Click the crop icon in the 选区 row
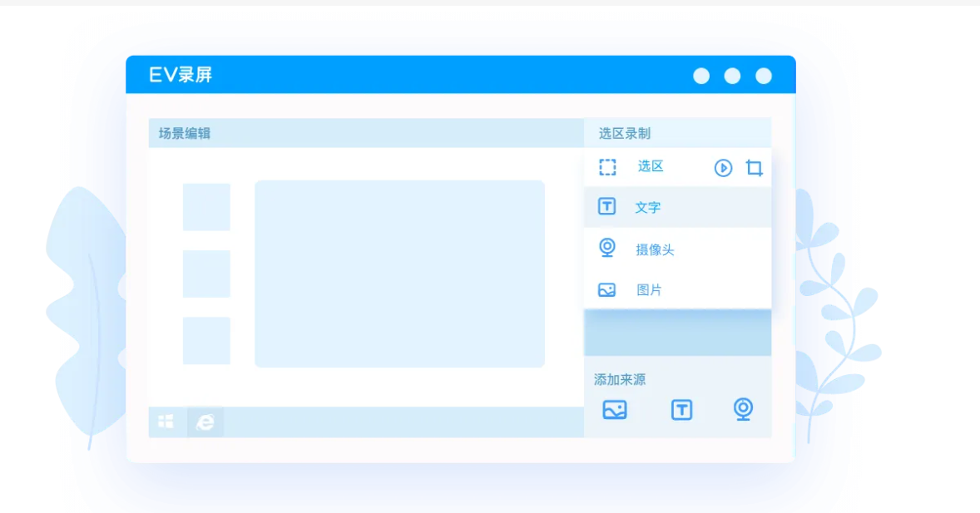 [x=755, y=167]
